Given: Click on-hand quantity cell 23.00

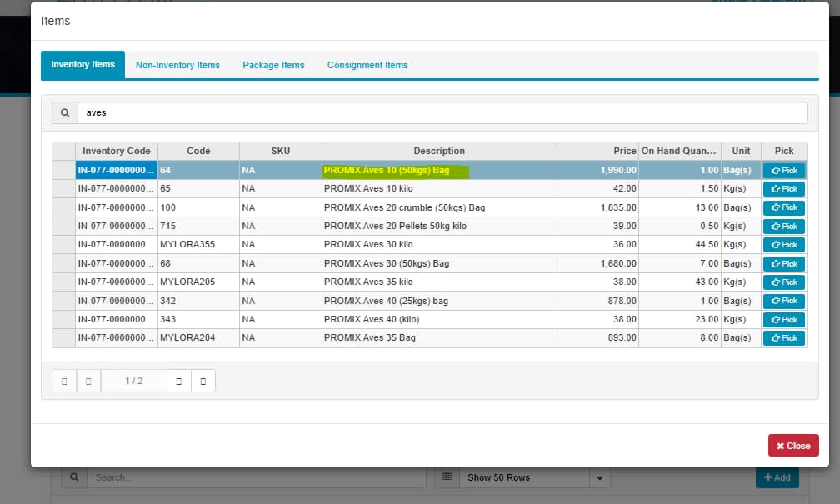Looking at the screenshot, I should click(679, 319).
